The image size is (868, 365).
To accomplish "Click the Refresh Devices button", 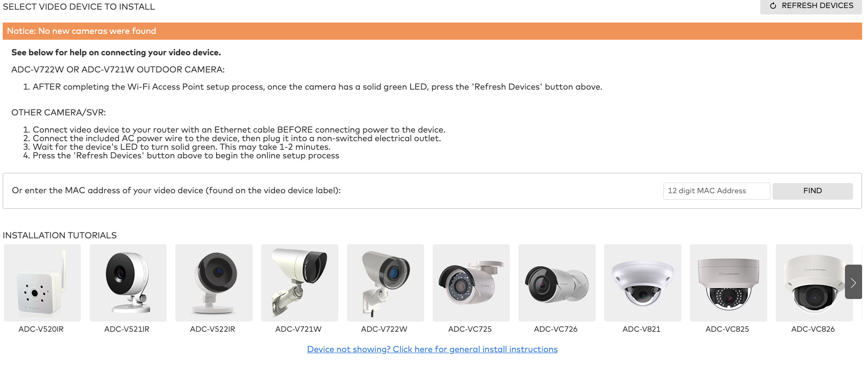I will pyautogui.click(x=811, y=6).
